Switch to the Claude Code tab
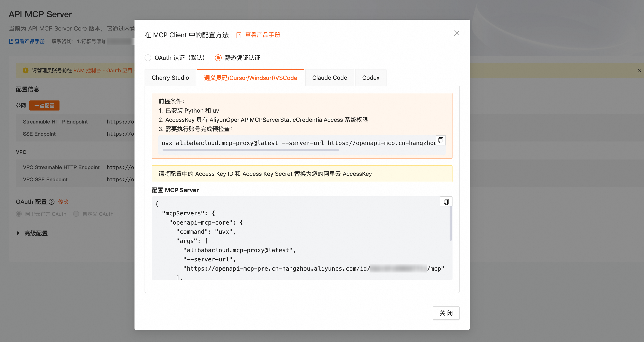The height and width of the screenshot is (342, 644). (x=330, y=78)
